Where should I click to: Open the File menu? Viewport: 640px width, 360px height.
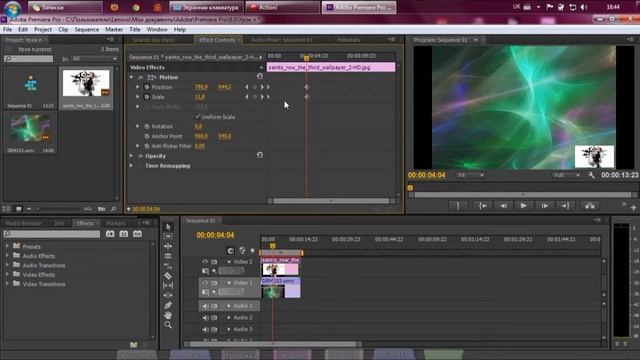click(7, 29)
